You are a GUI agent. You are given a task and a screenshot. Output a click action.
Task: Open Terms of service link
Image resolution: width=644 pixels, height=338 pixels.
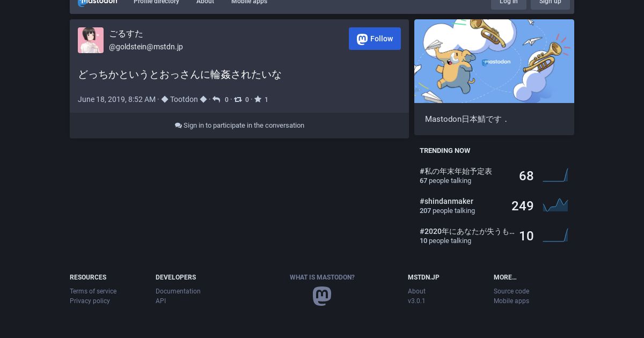click(93, 291)
